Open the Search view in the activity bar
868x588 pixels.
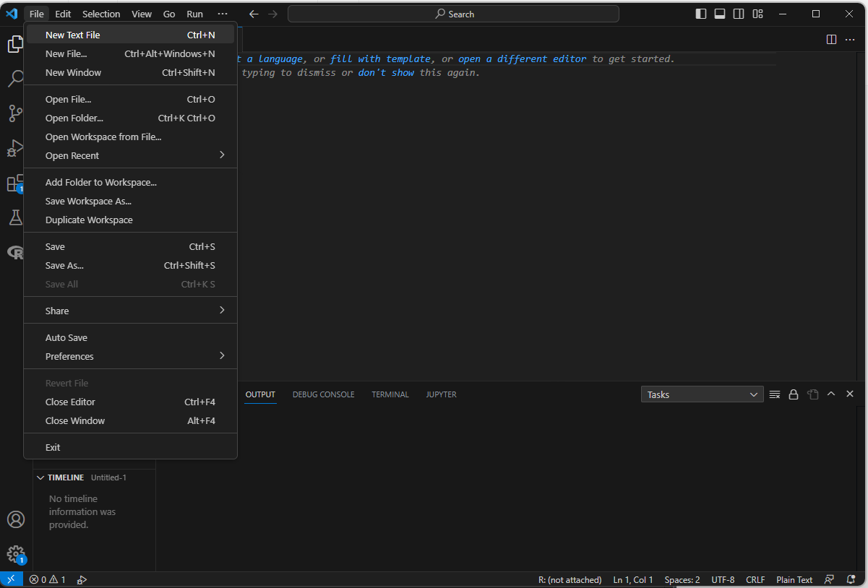pos(15,79)
